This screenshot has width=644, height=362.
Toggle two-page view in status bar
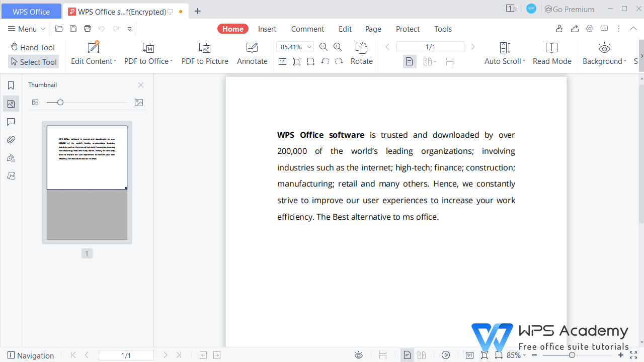coord(422,355)
